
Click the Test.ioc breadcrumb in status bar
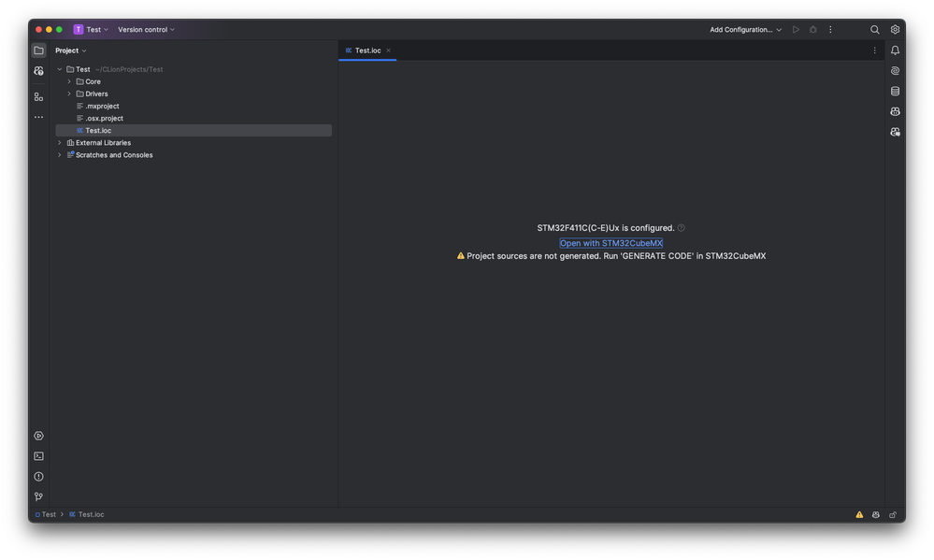pyautogui.click(x=87, y=515)
